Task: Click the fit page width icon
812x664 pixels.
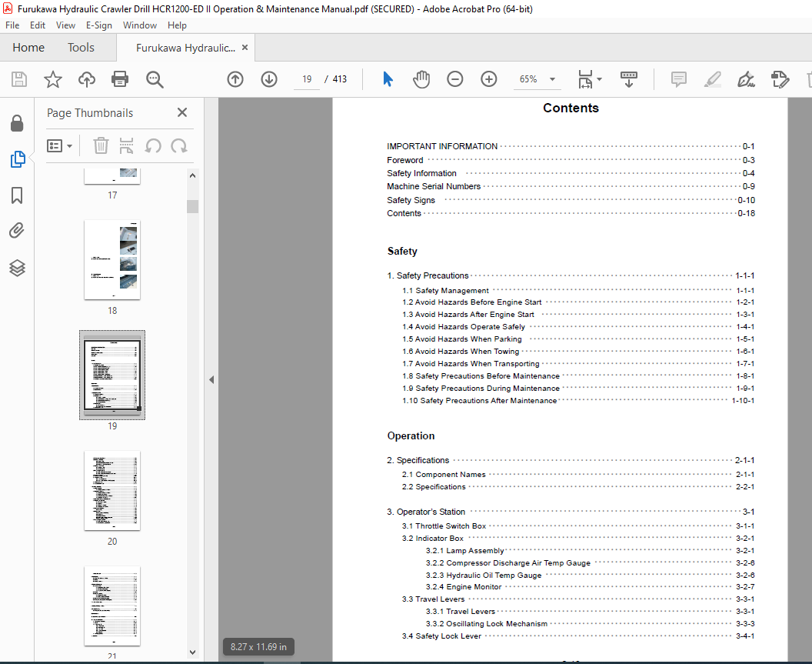Action: (585, 79)
